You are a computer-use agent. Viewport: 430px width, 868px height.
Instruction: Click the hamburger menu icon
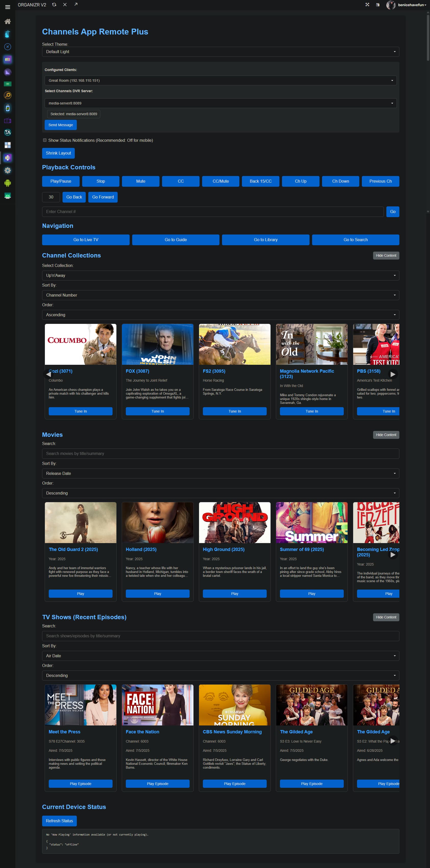pos(7,7)
